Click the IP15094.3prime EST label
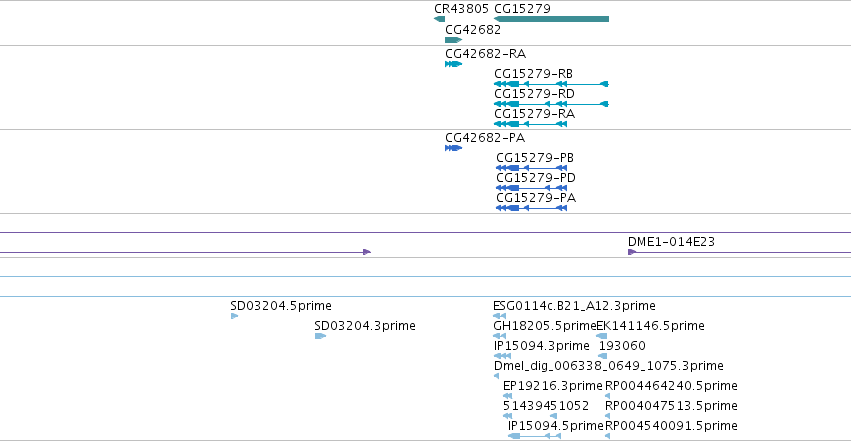The image size is (851, 441). 541,346
